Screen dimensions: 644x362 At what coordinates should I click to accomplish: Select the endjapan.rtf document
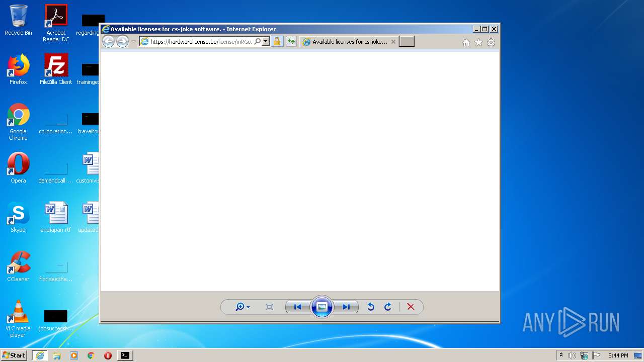coord(56,217)
